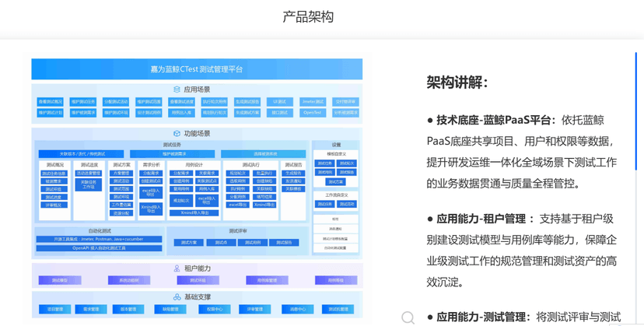Click the 架构讲解 heading
This screenshot has width=644, height=326.
(x=457, y=82)
